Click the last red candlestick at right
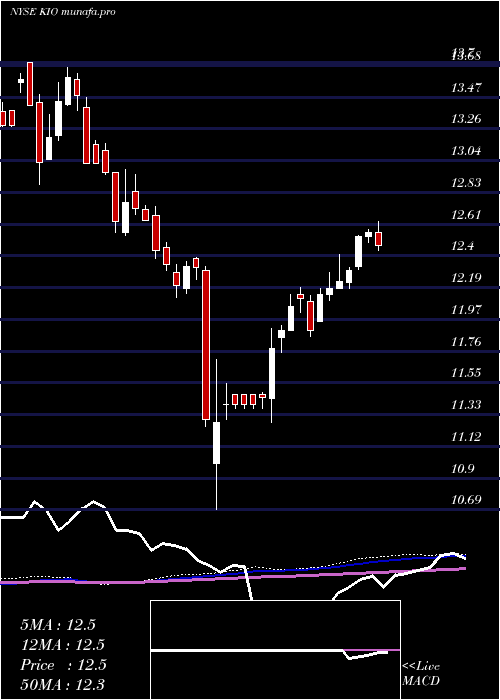Viewport: 500px width, 700px height. (x=379, y=239)
